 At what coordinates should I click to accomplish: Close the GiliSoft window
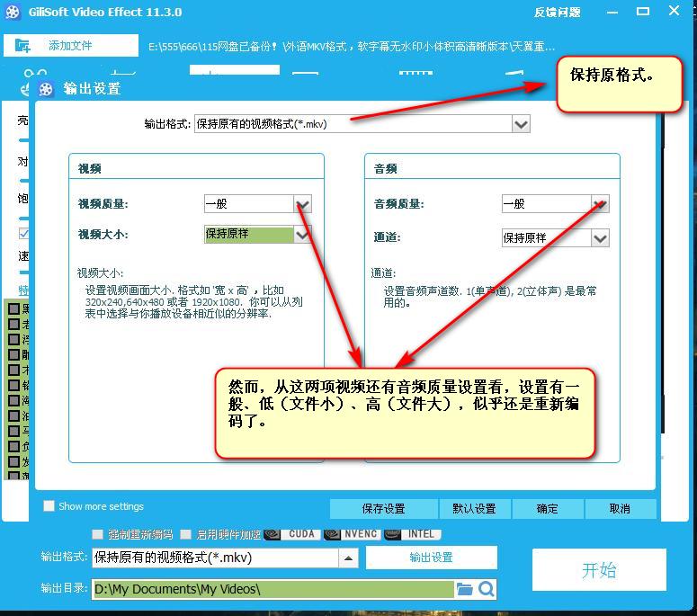[675, 11]
